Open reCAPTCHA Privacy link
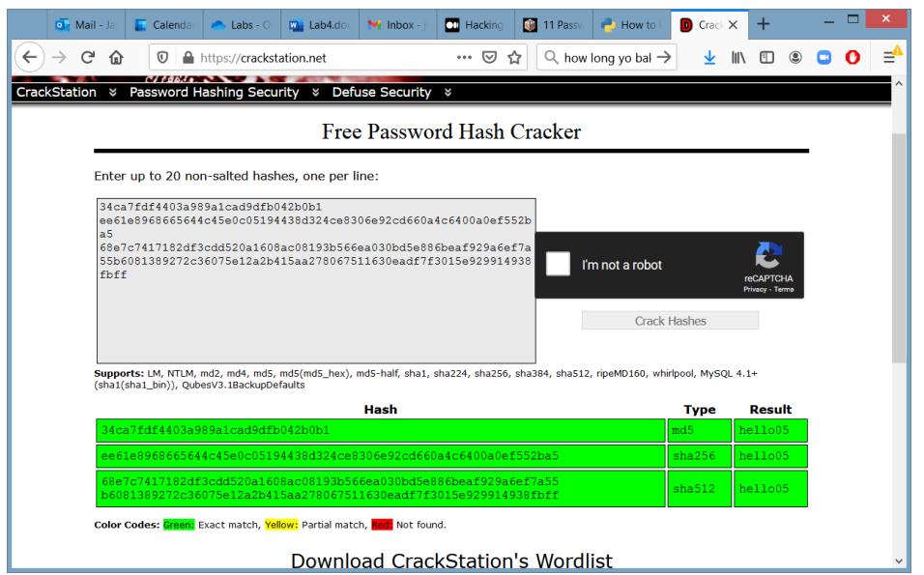 coord(754,289)
